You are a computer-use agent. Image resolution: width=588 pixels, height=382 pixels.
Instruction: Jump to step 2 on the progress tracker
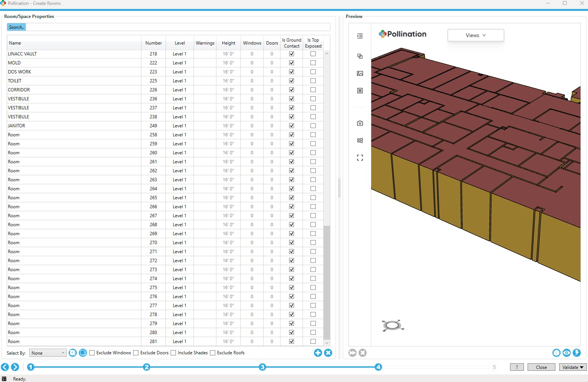(x=147, y=367)
